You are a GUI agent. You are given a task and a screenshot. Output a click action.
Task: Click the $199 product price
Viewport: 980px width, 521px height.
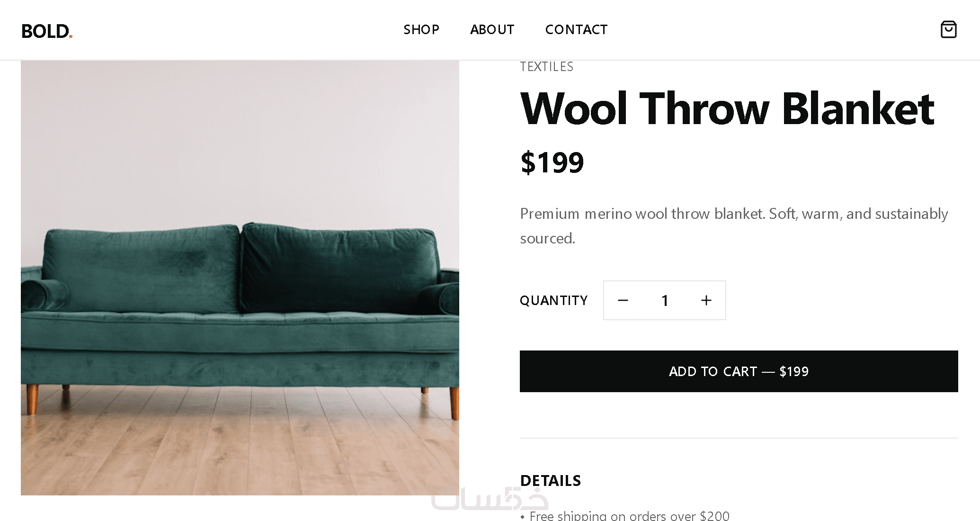552,162
